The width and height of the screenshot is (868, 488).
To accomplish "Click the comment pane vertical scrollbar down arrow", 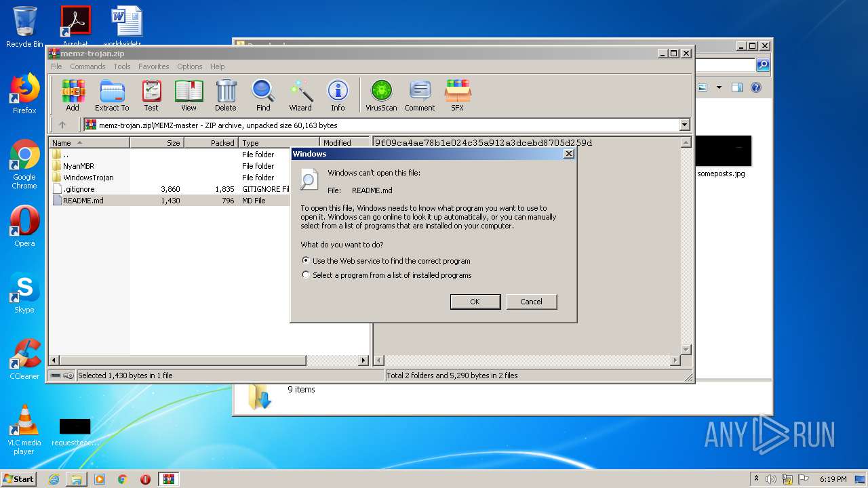I will [x=686, y=350].
